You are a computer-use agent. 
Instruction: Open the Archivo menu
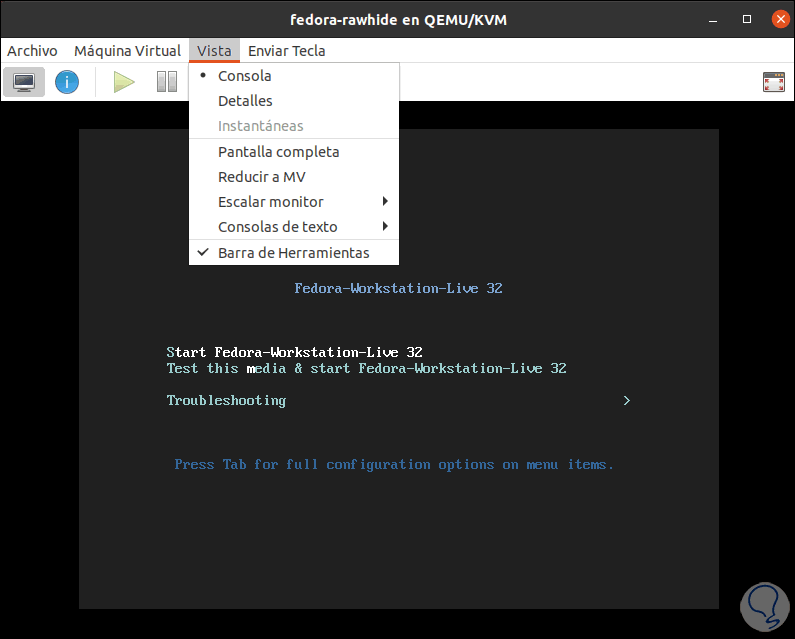coord(32,51)
